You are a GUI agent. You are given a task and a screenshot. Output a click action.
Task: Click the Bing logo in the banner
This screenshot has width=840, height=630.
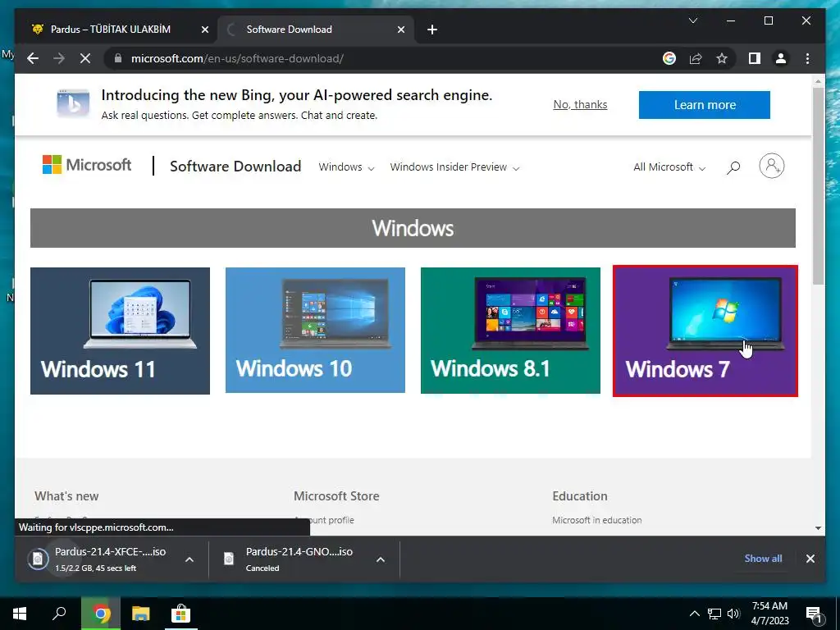[73, 103]
